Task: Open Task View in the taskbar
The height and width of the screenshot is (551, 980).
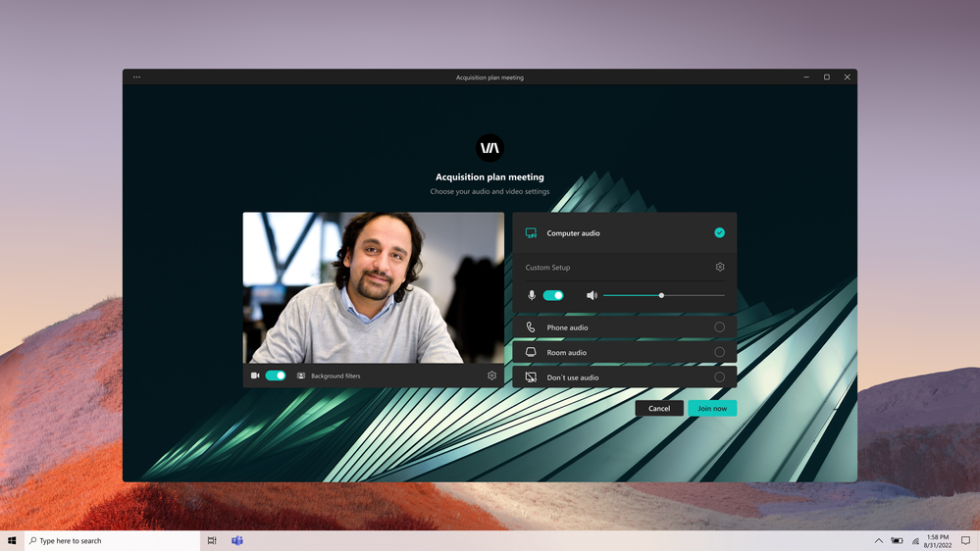Action: point(212,540)
